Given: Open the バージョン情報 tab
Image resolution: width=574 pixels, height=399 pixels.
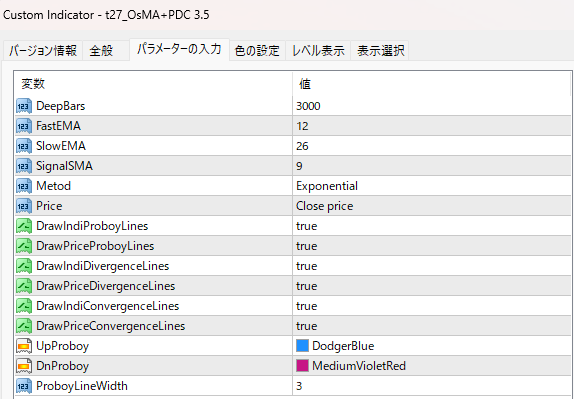Looking at the screenshot, I should click(x=43, y=51).
